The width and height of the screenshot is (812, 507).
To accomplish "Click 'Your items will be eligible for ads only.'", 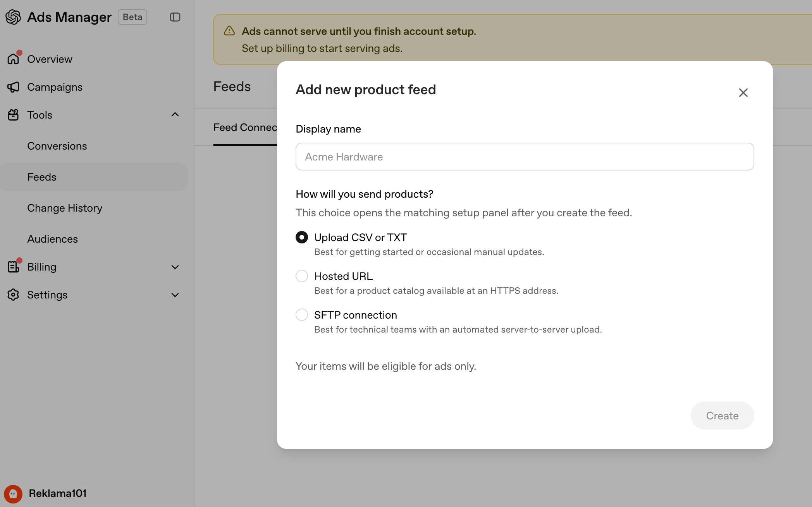I will click(x=386, y=366).
